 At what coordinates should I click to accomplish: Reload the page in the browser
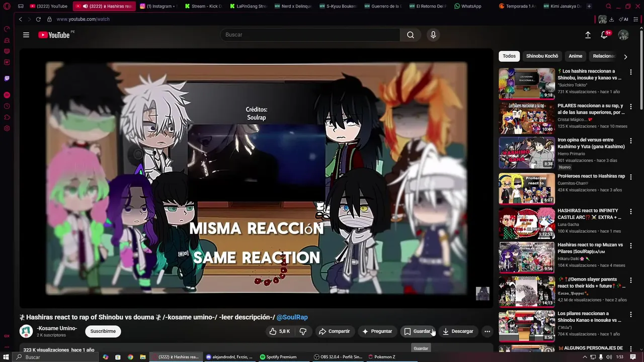point(38,19)
